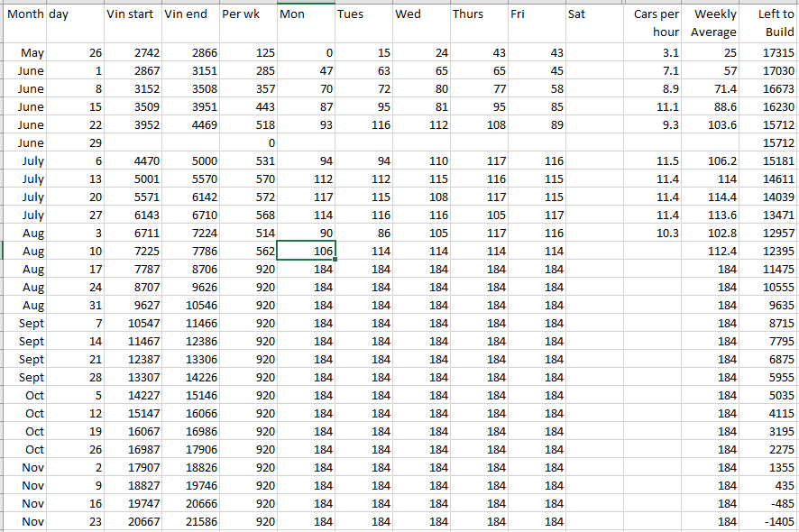Viewport: 799px width, 532px height.
Task: Select the negative value -1405 cell
Action: point(769,521)
